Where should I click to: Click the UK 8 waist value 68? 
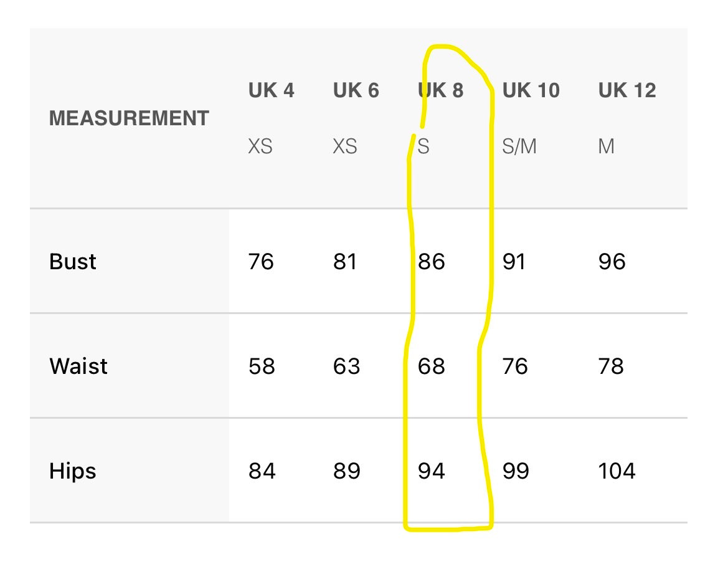pos(431,366)
